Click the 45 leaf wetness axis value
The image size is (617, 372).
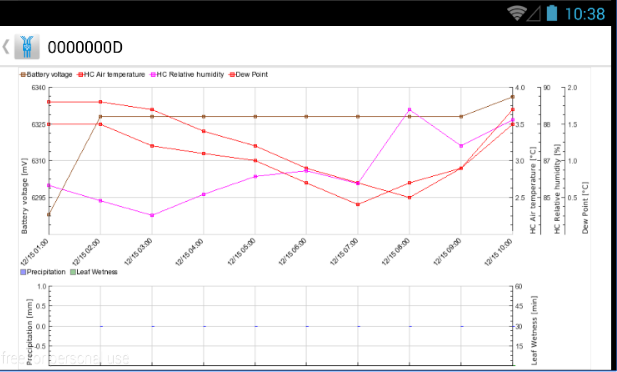tap(519, 306)
